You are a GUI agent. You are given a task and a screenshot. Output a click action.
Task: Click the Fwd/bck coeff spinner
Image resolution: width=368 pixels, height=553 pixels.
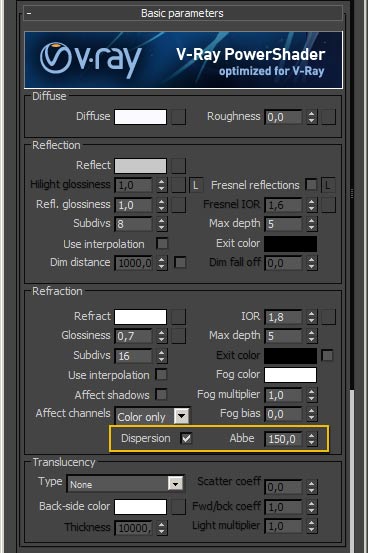coord(311,507)
